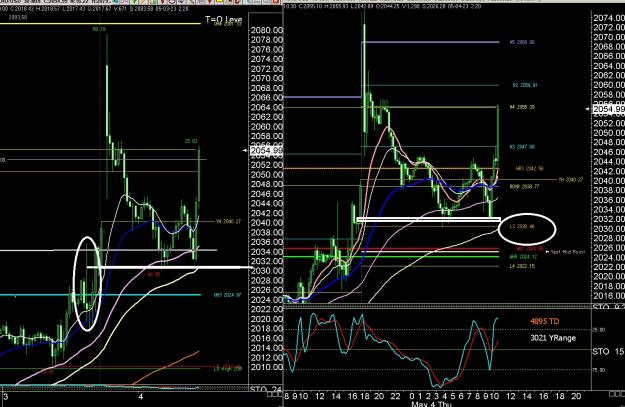Click the WR3 2024.97 label on left chart

[227, 295]
